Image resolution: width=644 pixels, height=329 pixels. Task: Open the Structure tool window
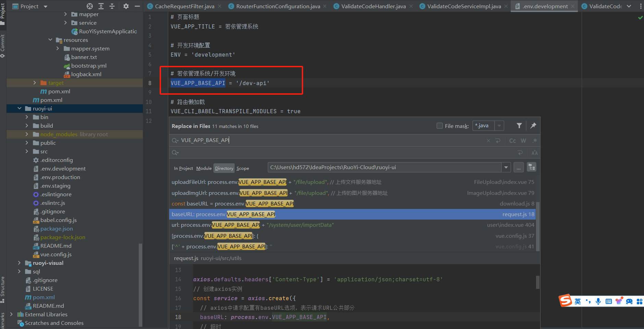3,289
